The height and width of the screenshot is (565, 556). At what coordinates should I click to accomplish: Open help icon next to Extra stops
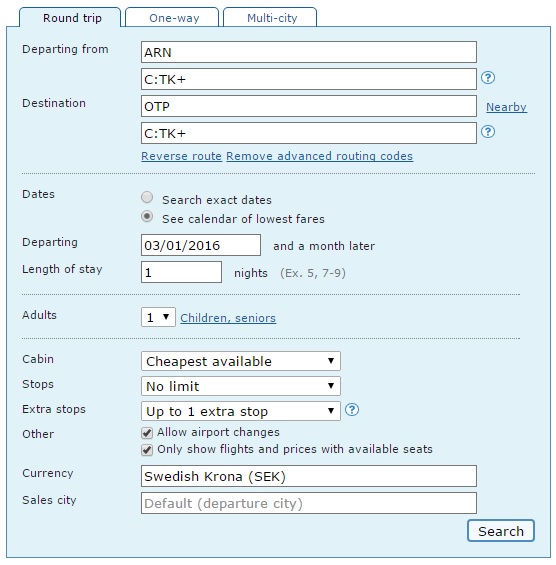click(x=352, y=410)
